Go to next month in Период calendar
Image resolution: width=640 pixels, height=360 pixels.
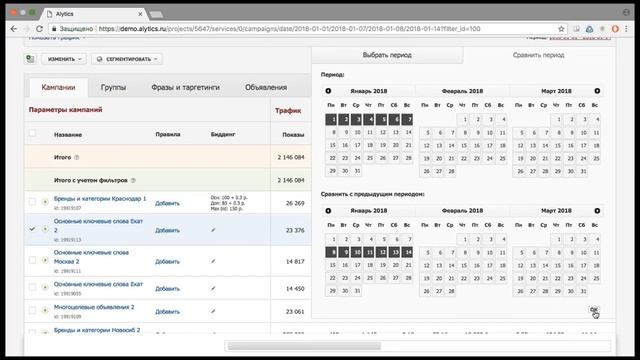[597, 91]
